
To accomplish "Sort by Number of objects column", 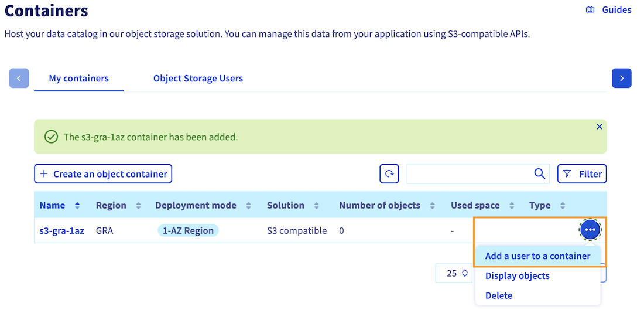I will coord(432,206).
